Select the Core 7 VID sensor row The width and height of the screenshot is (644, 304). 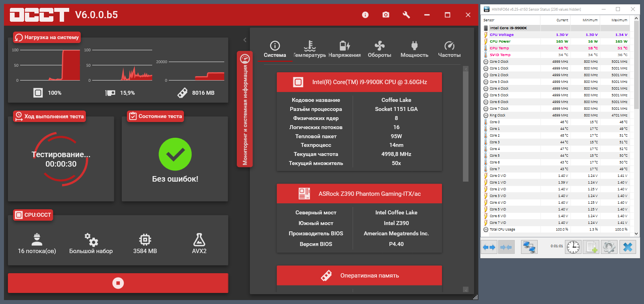click(x=555, y=223)
